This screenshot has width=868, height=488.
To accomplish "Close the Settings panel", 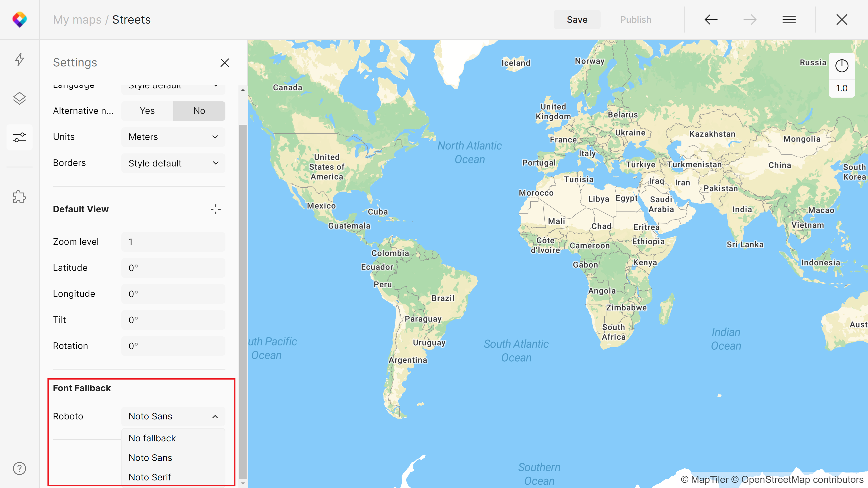I will [x=225, y=63].
